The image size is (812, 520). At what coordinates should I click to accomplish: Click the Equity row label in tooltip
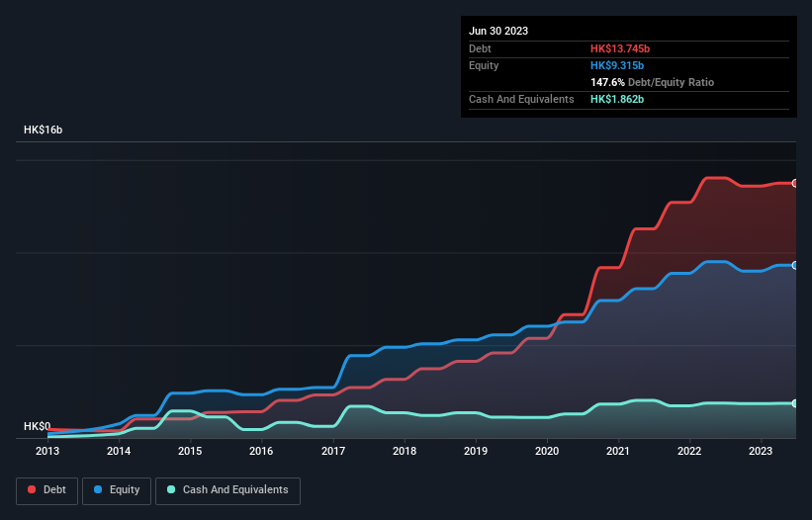click(x=484, y=65)
